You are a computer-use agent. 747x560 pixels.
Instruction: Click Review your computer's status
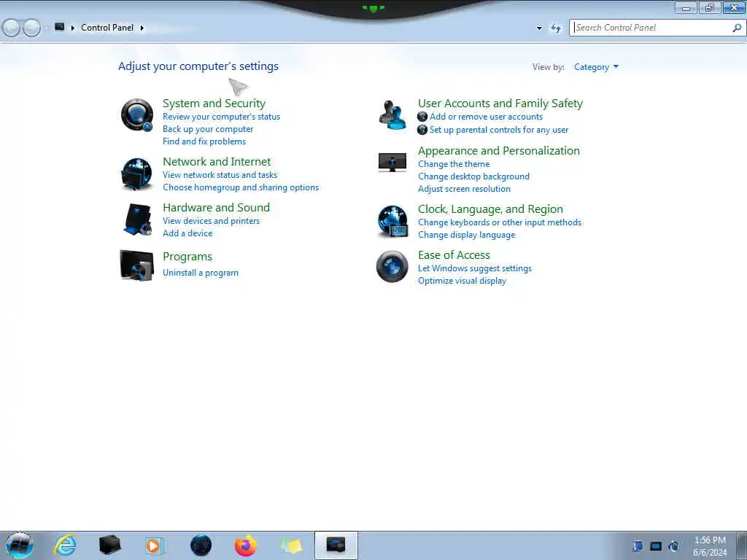coord(222,117)
